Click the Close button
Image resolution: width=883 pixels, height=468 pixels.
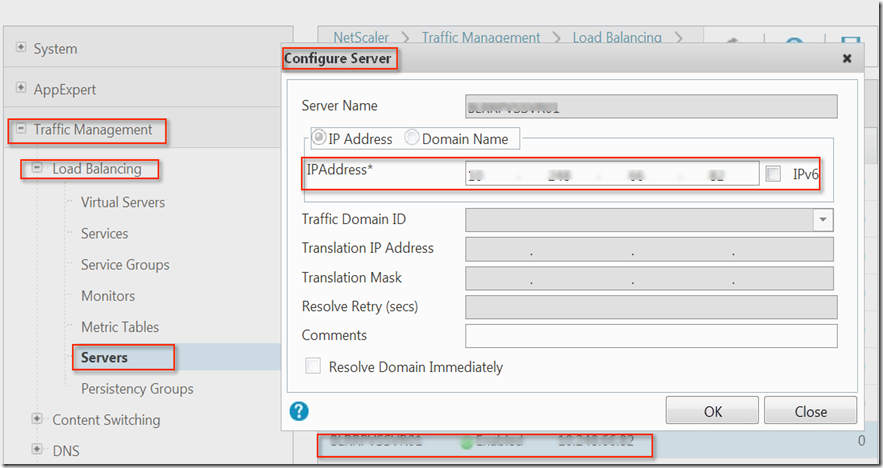810,411
